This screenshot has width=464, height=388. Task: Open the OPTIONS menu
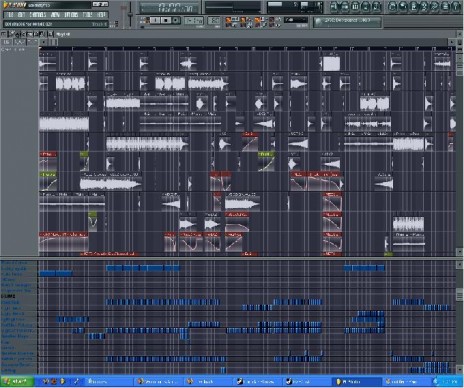pos(71,15)
